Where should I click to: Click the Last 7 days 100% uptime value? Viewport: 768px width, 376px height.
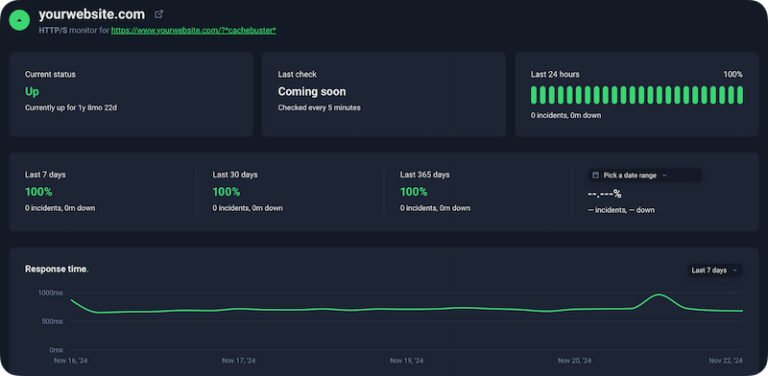(39, 192)
